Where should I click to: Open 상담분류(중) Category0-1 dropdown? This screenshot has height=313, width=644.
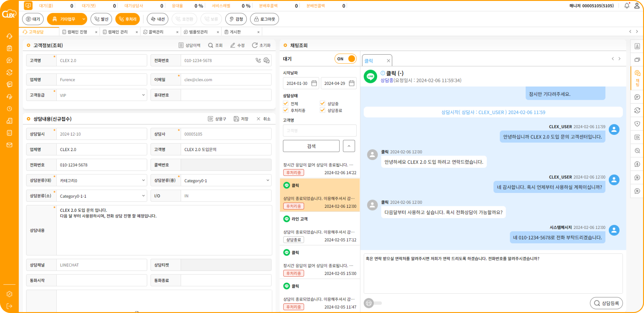pos(226,181)
